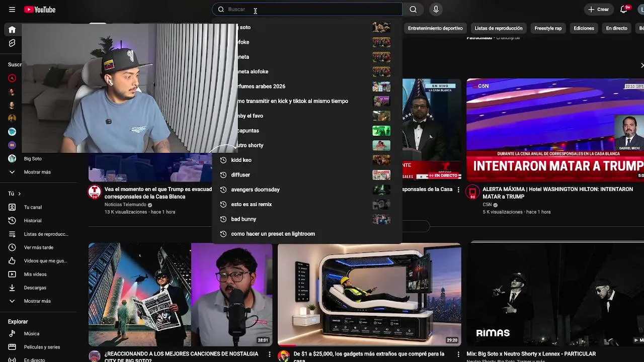The image size is (644, 362).
Task: Open Noticias Telemundo channel avatar
Action: pyautogui.click(x=95, y=192)
